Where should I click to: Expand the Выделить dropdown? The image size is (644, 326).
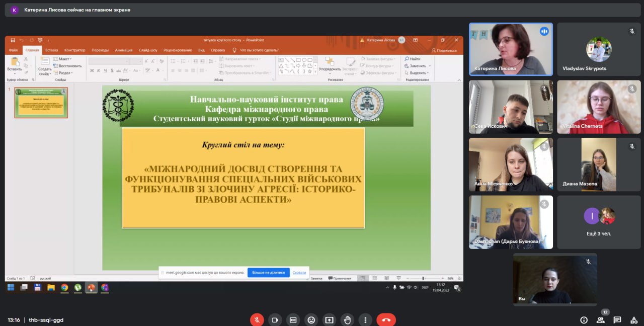416,73
